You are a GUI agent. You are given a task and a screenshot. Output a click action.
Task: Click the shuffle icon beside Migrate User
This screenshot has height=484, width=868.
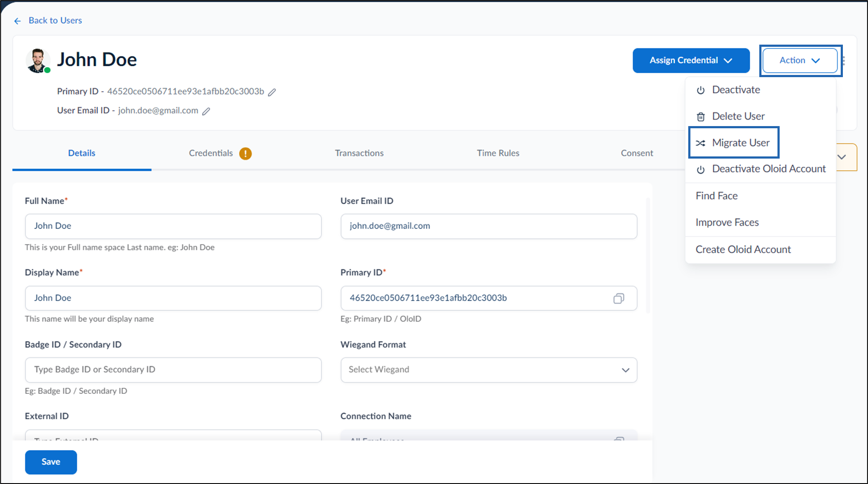click(x=700, y=143)
